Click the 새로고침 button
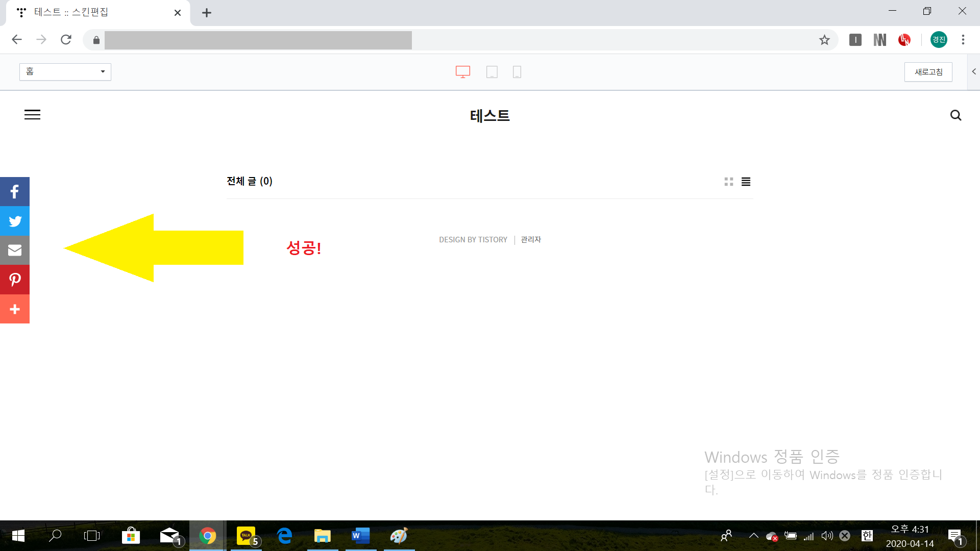 pyautogui.click(x=928, y=72)
